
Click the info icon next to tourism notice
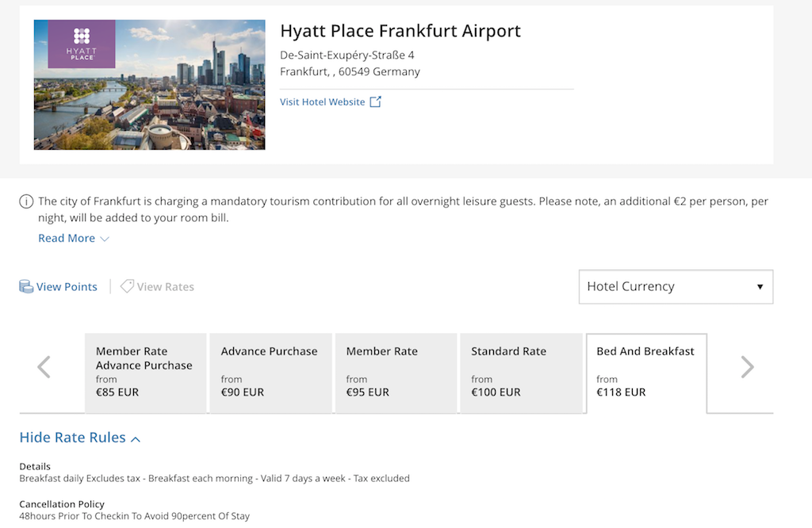click(26, 201)
